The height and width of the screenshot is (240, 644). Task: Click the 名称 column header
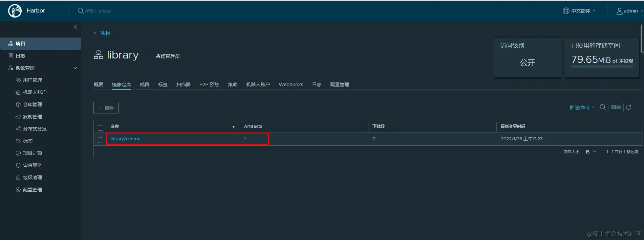[115, 126]
